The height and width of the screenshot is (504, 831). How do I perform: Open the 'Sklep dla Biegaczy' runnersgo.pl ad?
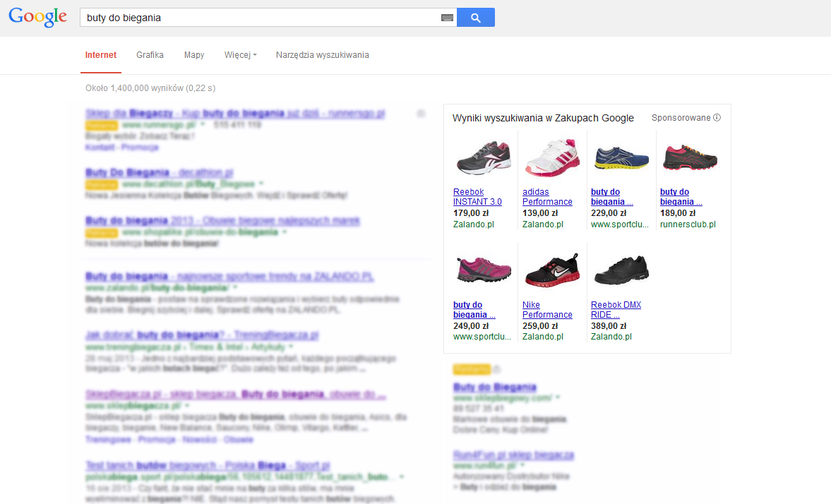(235, 114)
